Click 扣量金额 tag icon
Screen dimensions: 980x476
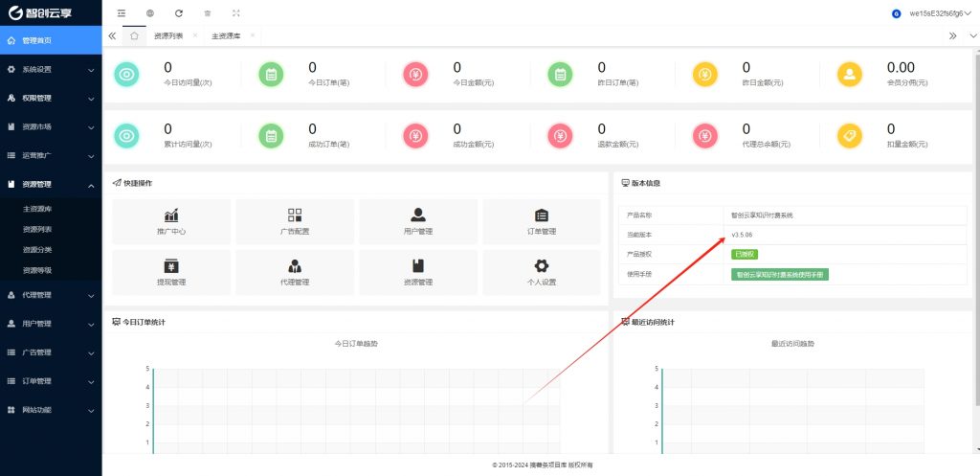point(850,136)
